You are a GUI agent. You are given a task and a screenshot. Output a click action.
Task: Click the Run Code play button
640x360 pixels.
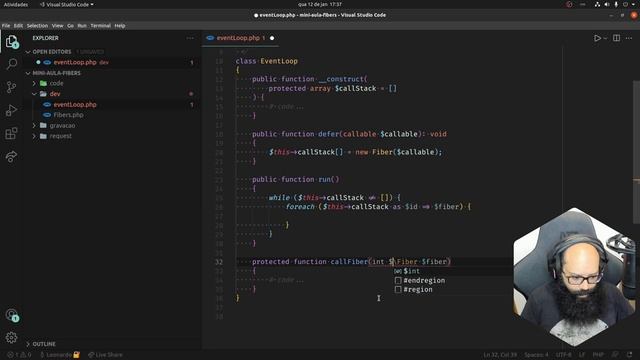coord(597,38)
